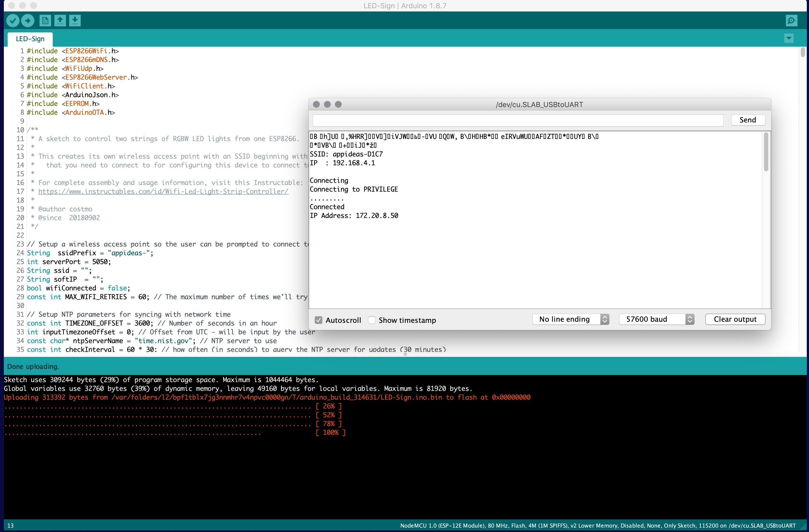Image resolution: width=809 pixels, height=532 pixels.
Task: Enable Show timestamp in Serial Monitor
Action: (x=372, y=320)
